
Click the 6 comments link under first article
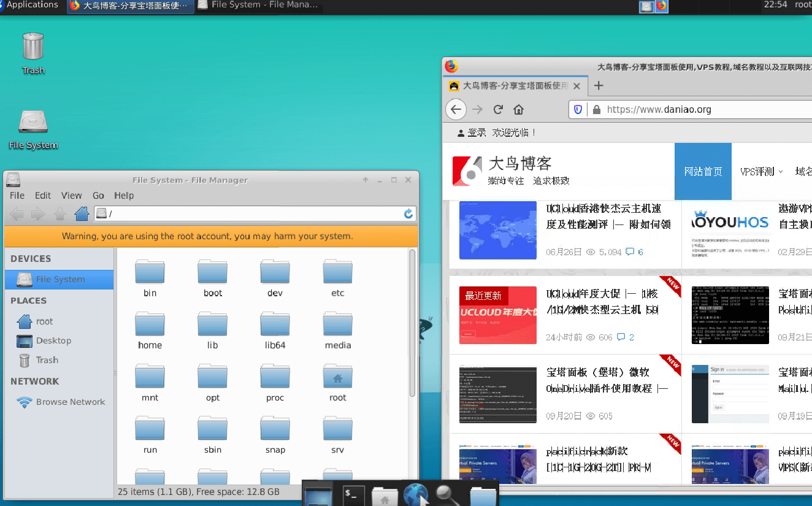(x=634, y=252)
